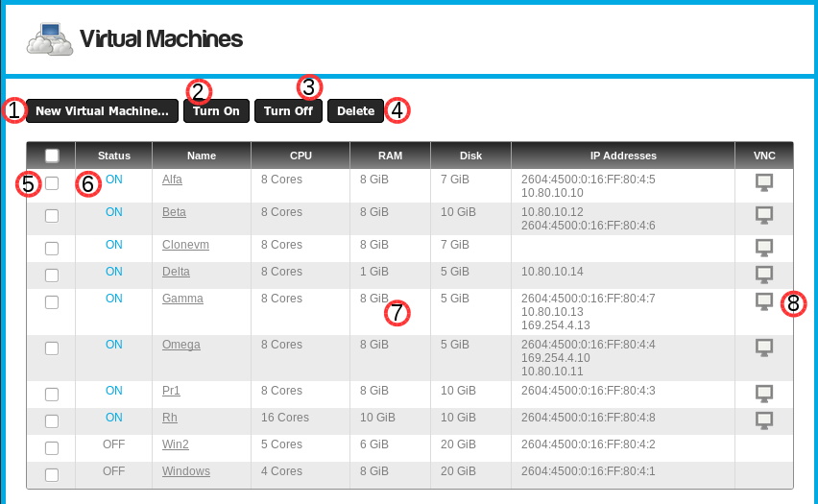This screenshot has height=504, width=818.
Task: Open the Clonevm virtual machine link
Action: click(x=185, y=245)
